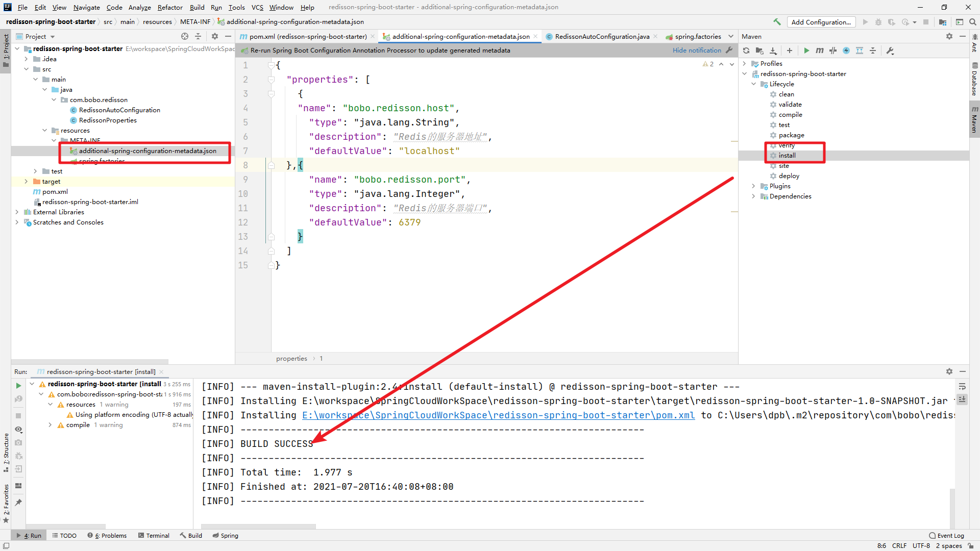Open the Refactor menu
The height and width of the screenshot is (551, 980).
170,7
